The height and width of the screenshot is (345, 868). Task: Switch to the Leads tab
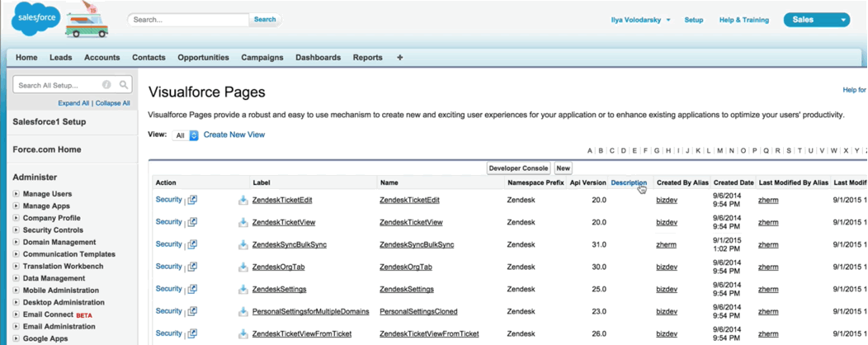pyautogui.click(x=61, y=57)
